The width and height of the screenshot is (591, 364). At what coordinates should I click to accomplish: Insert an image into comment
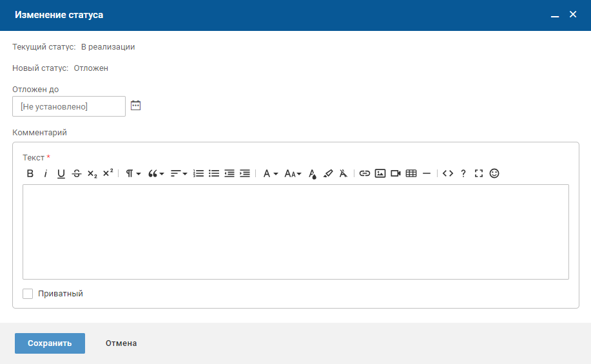pyautogui.click(x=380, y=173)
